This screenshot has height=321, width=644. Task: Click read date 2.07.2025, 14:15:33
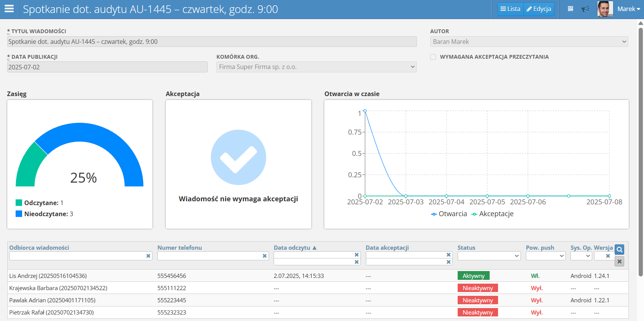tap(299, 276)
